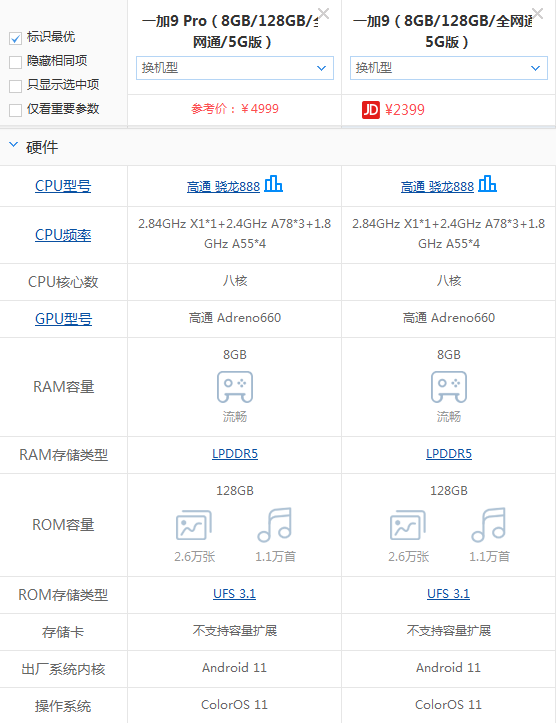Click the photo icon in 一加9 Pro ROM
This screenshot has height=723, width=556.
coord(194,525)
